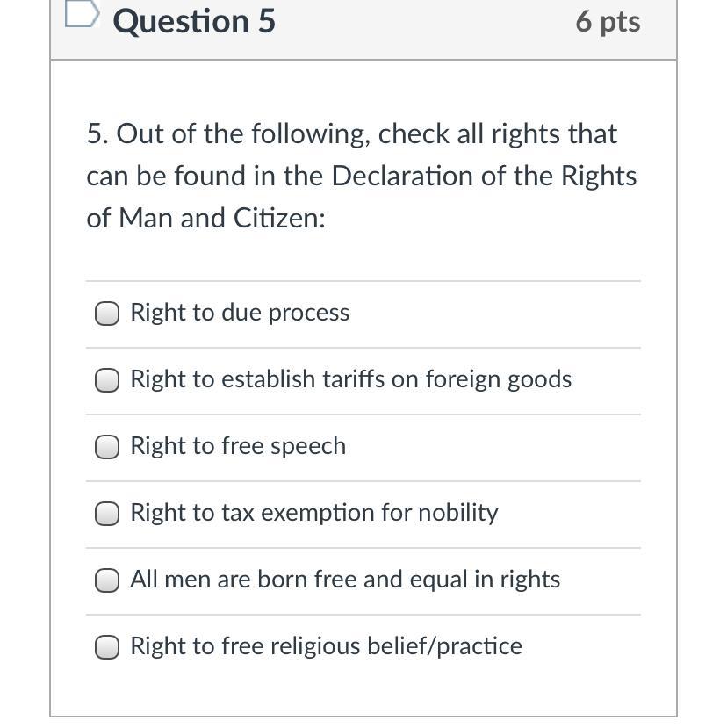Click the word 'Citizen:' in the question prompt
727x728 pixels.
pyautogui.click(x=279, y=218)
